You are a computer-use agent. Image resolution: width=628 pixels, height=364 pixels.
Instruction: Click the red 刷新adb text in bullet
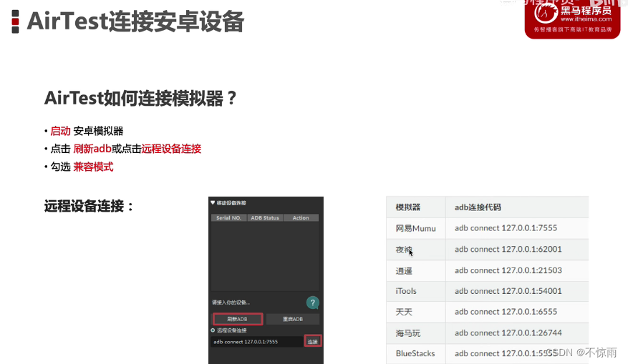pyautogui.click(x=92, y=149)
